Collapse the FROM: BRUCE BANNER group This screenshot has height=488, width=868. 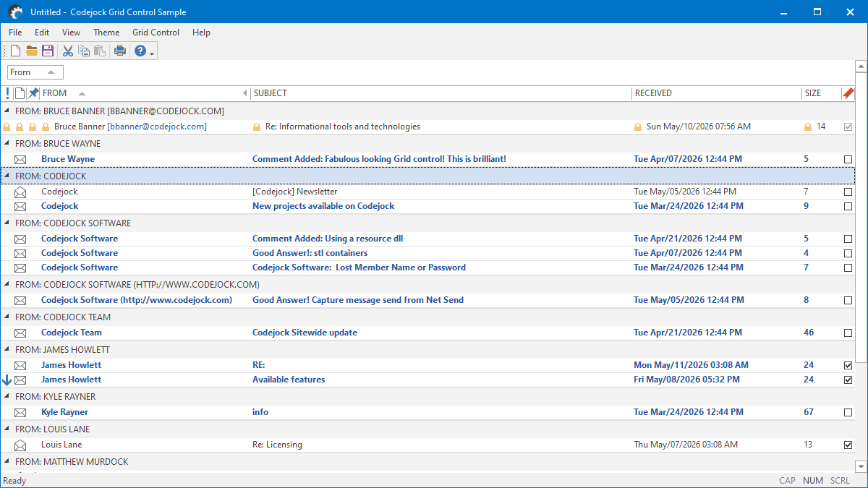[7, 111]
